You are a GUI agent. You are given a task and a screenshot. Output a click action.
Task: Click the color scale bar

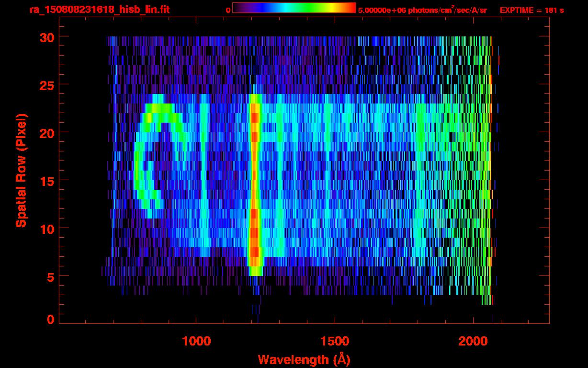(294, 8)
